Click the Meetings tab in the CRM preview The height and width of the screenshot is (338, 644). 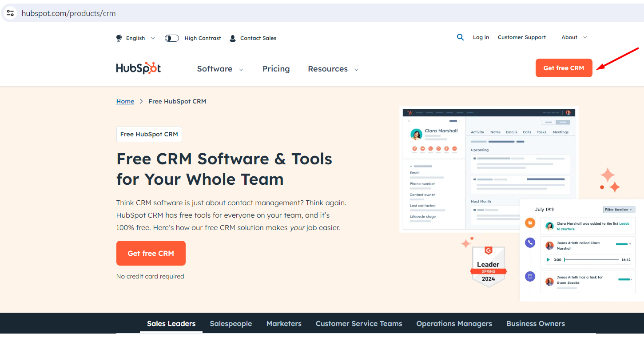tap(561, 132)
